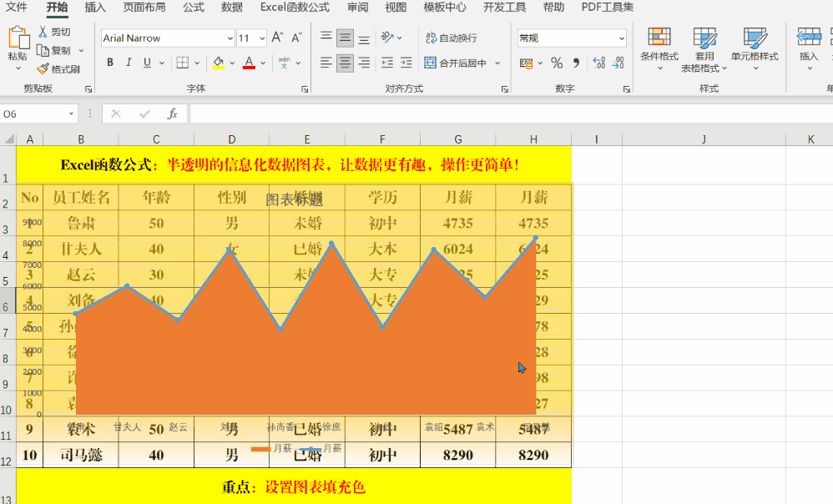This screenshot has width=833, height=504.
Task: Toggle Underline formatting
Action: point(147,63)
